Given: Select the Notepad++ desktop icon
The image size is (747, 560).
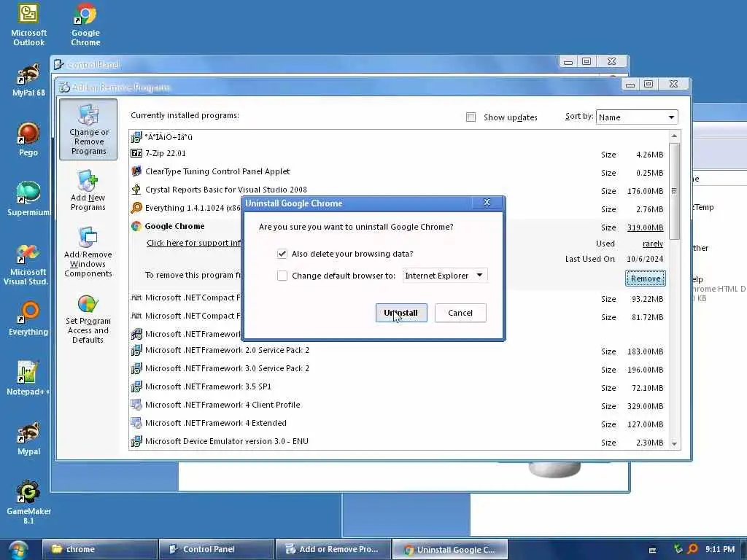Looking at the screenshot, I should [27, 378].
